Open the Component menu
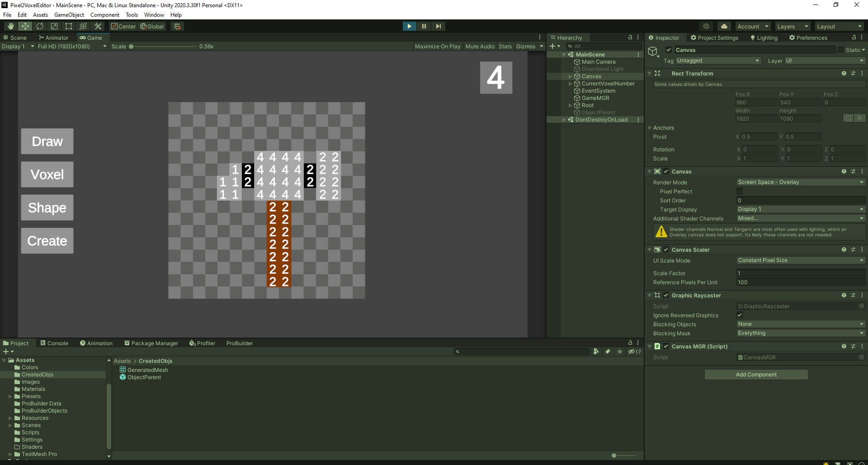This screenshot has width=868, height=465. [105, 15]
